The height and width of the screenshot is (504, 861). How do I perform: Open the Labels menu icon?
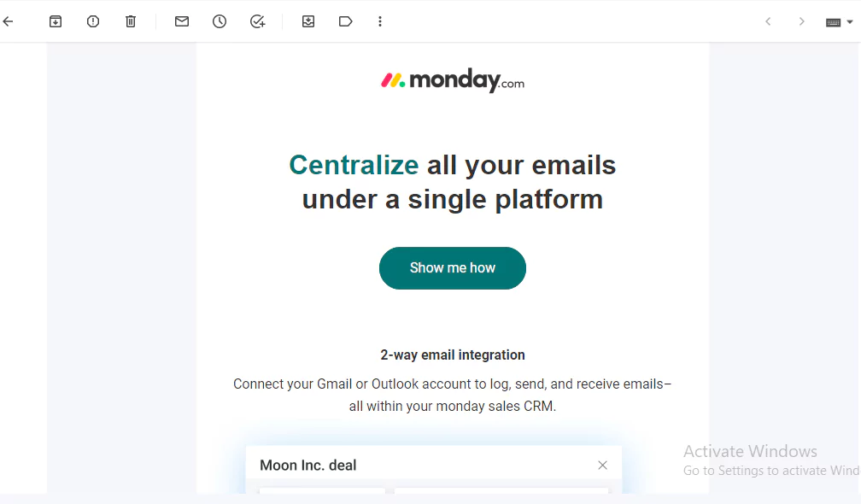point(345,21)
